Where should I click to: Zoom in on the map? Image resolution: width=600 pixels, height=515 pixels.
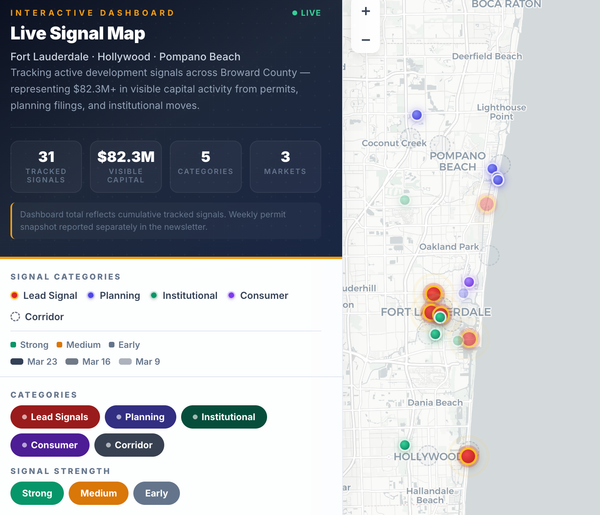click(366, 12)
